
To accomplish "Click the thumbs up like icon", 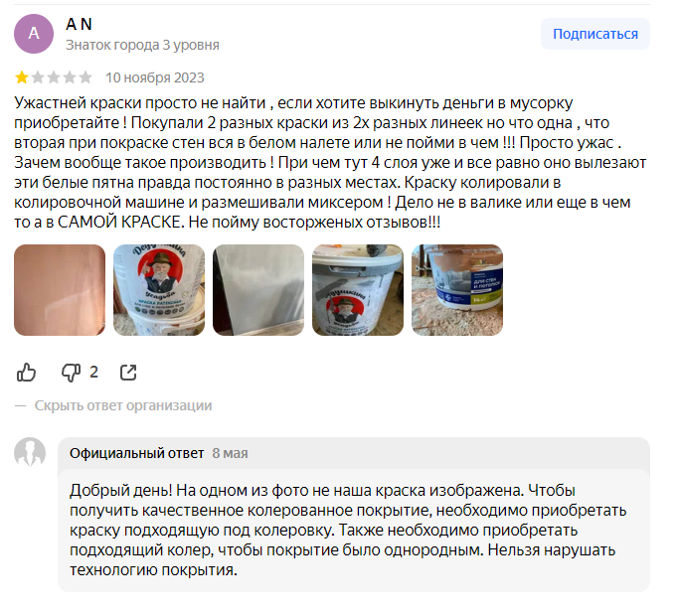I will click(27, 373).
